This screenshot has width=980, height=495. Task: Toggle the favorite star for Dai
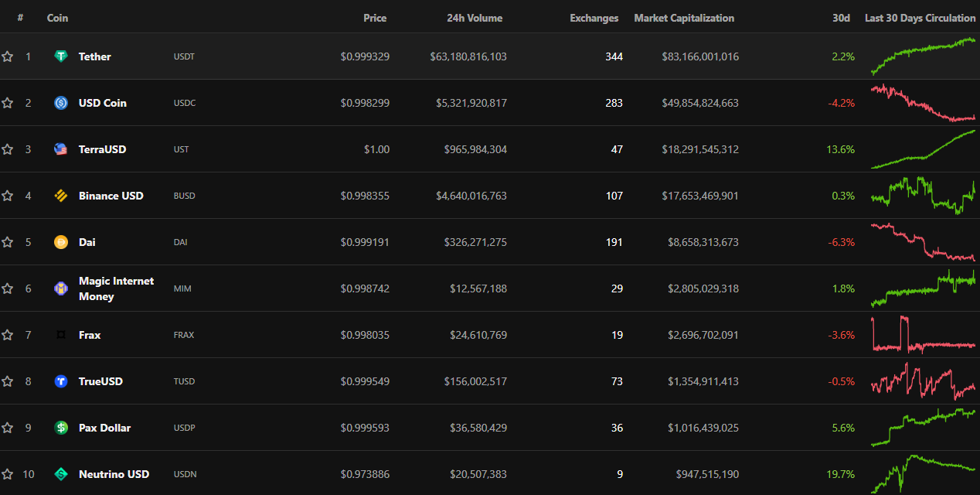(8, 242)
